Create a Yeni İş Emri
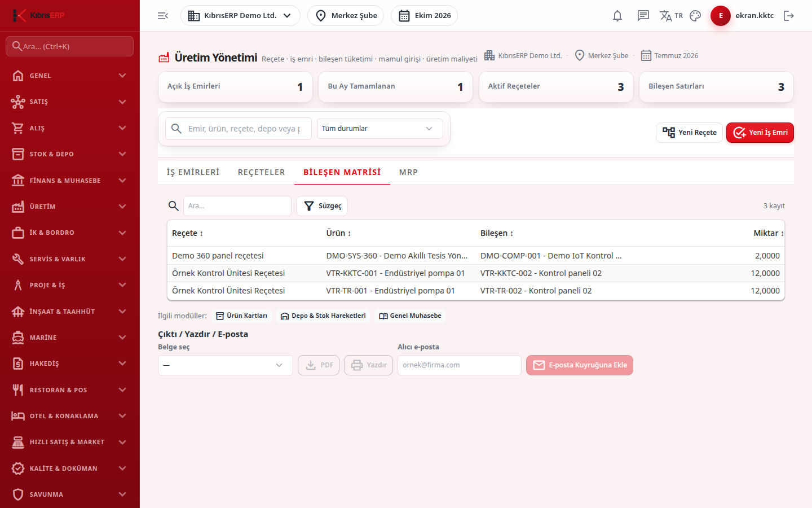The height and width of the screenshot is (508, 812). coord(760,133)
